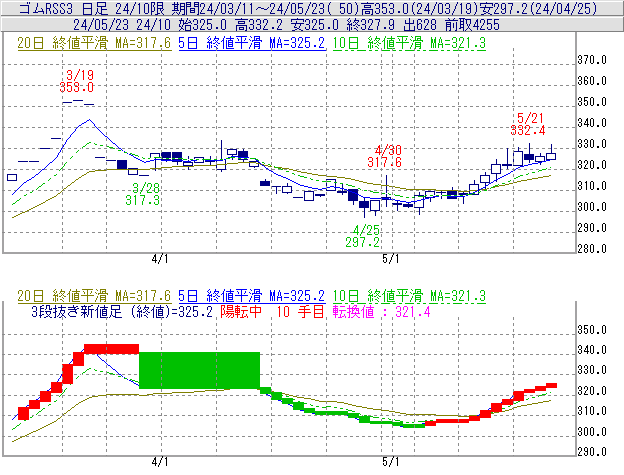This screenshot has height=475, width=624.
Task: Click the upper chart's 20日 終値平滑 MA=317.6 legend
Action: coord(94,43)
